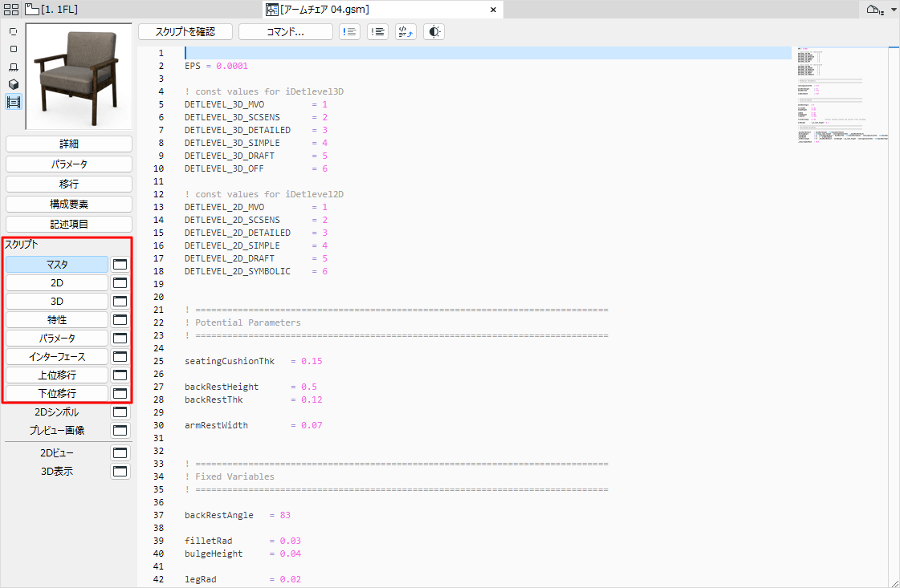Select the 3D view cube icon beside the preview
This screenshot has width=900, height=588.
coord(12,83)
